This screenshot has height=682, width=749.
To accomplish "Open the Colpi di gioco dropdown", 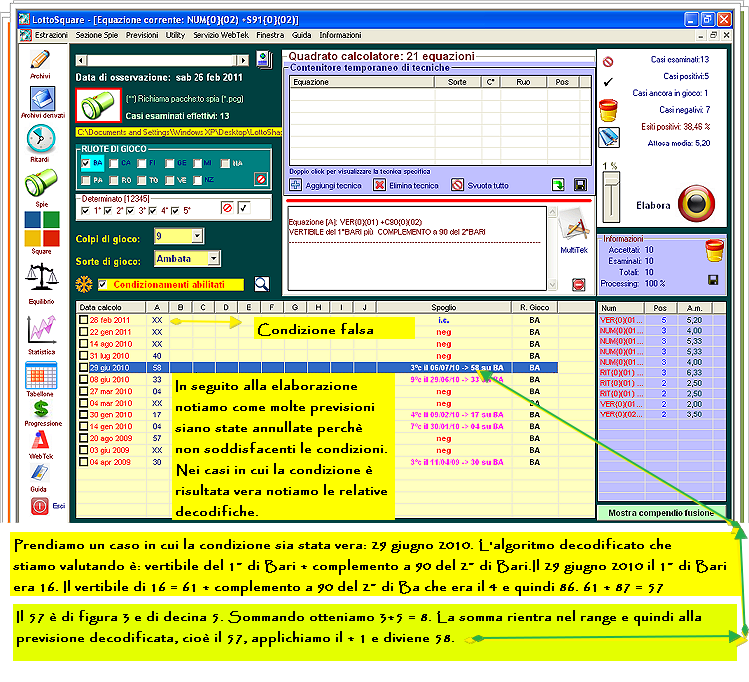I will point(197,235).
